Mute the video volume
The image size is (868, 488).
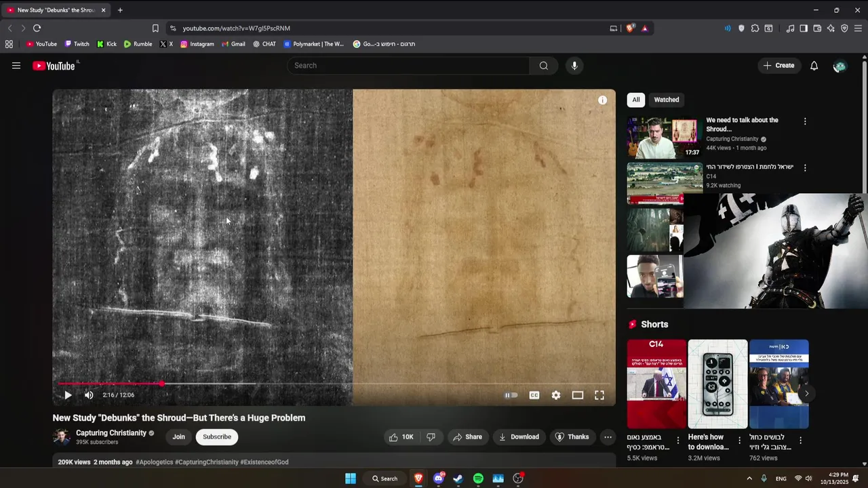(x=89, y=395)
